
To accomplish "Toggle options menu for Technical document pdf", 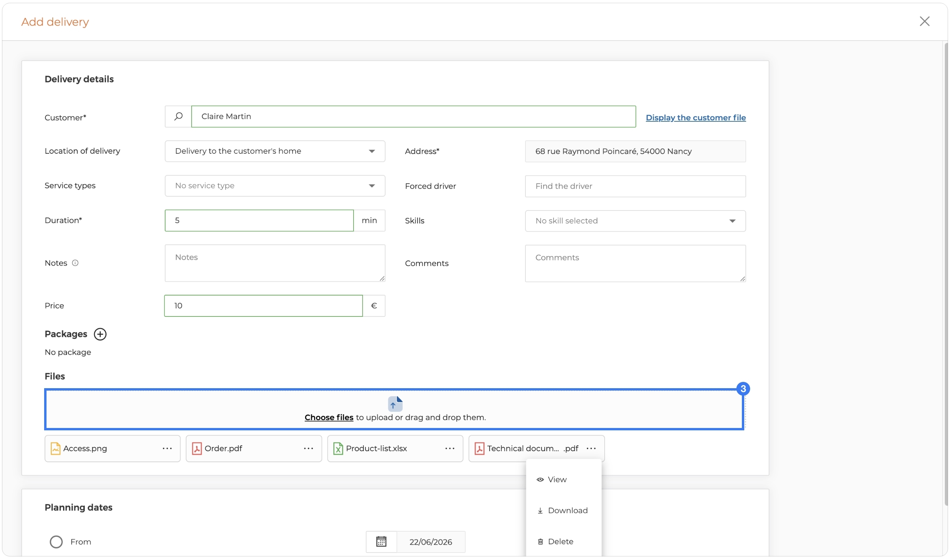I will (x=591, y=448).
